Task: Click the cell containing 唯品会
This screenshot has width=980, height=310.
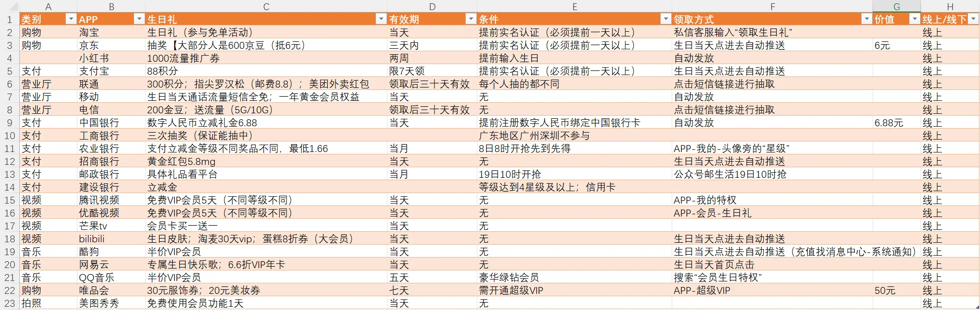Action: [111, 290]
